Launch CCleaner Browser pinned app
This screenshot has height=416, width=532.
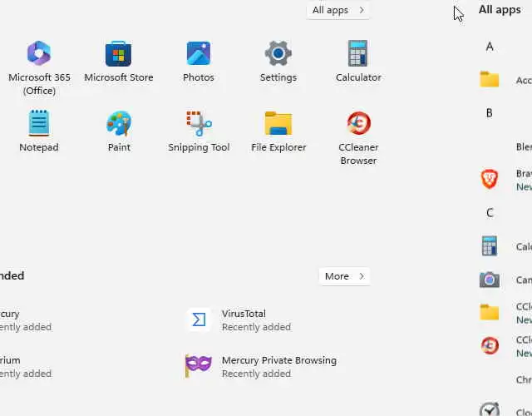click(358, 138)
